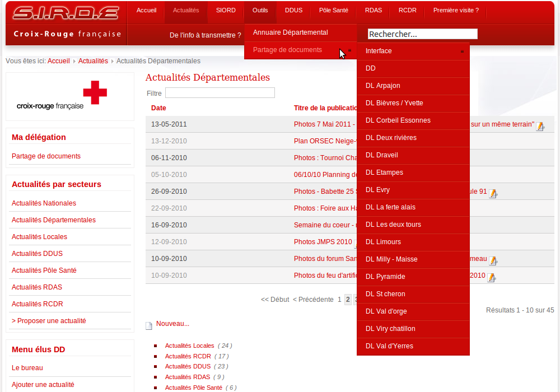Click the croix-rouge française logo image
The height and width of the screenshot is (392, 560).
click(62, 96)
